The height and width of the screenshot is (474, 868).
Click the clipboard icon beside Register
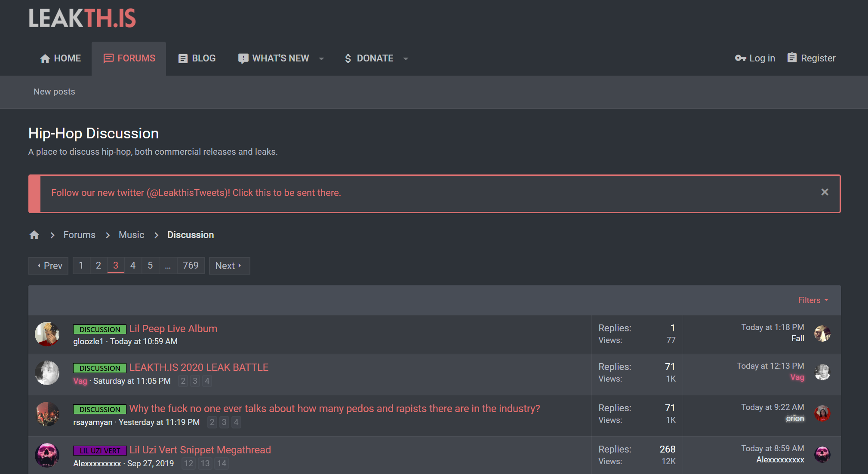pyautogui.click(x=792, y=58)
